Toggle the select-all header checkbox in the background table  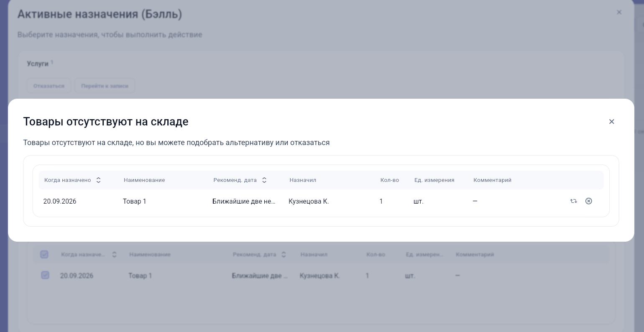[x=44, y=254]
